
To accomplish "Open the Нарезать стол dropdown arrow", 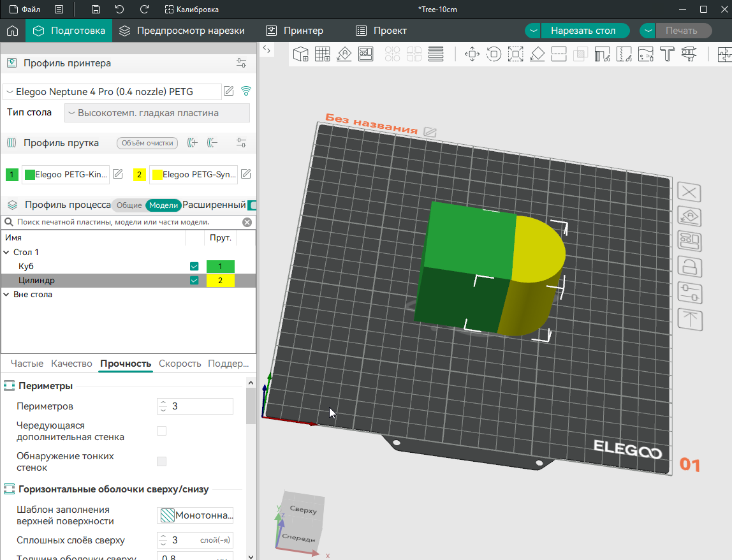I will point(533,31).
